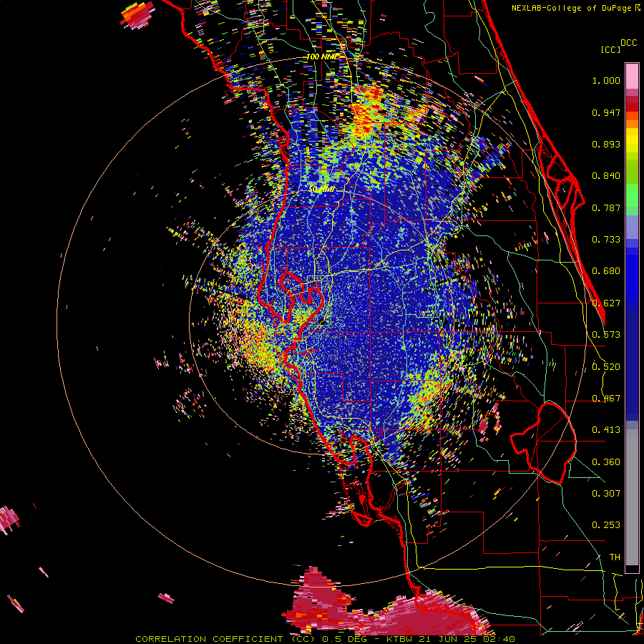The height and width of the screenshot is (644, 644).
Task: Pick the pink top color bar segment
Action: pyautogui.click(x=632, y=76)
